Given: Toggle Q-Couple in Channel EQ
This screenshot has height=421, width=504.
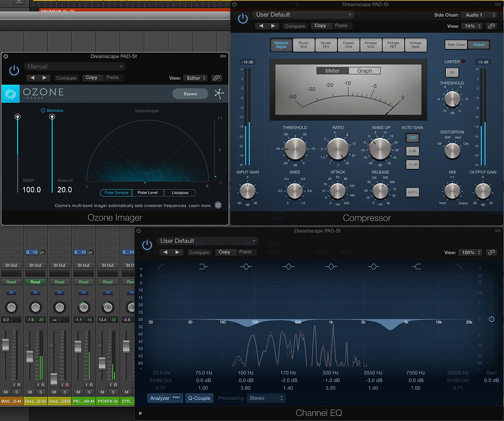Looking at the screenshot, I should point(200,398).
